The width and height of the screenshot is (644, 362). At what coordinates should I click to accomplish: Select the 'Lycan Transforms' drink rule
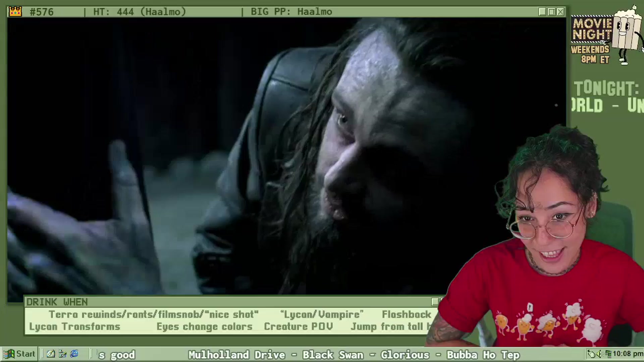click(x=74, y=326)
